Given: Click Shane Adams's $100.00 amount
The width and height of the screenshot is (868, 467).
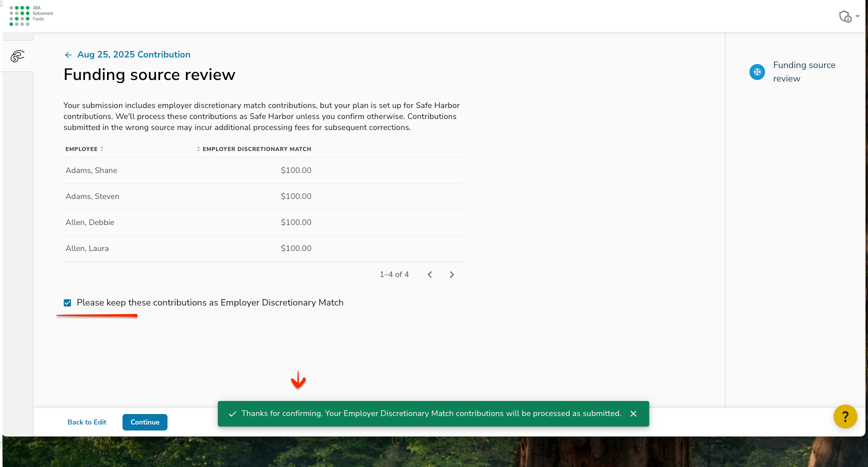Looking at the screenshot, I should (x=296, y=170).
